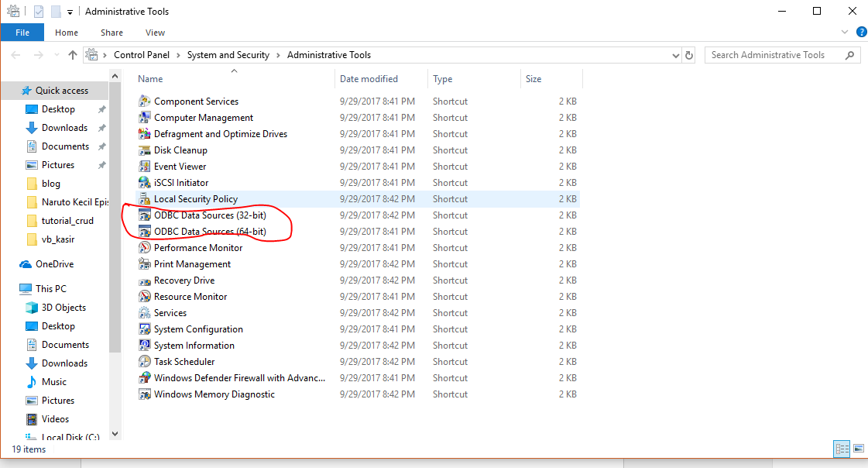Open the View ribbon tab

(x=155, y=33)
